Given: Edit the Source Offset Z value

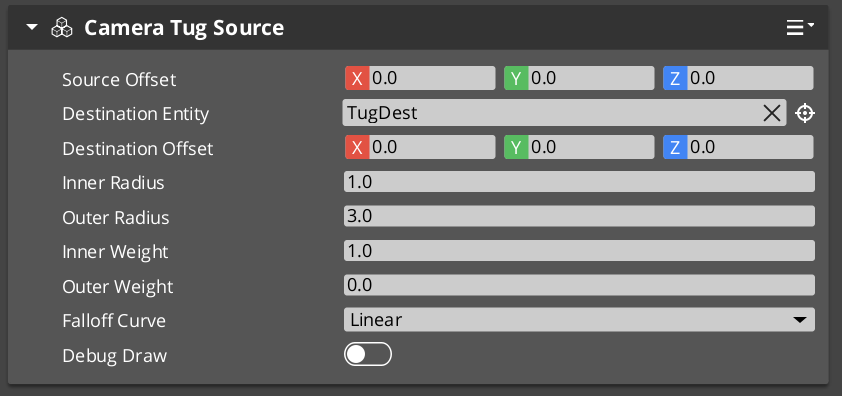Looking at the screenshot, I should (x=750, y=78).
